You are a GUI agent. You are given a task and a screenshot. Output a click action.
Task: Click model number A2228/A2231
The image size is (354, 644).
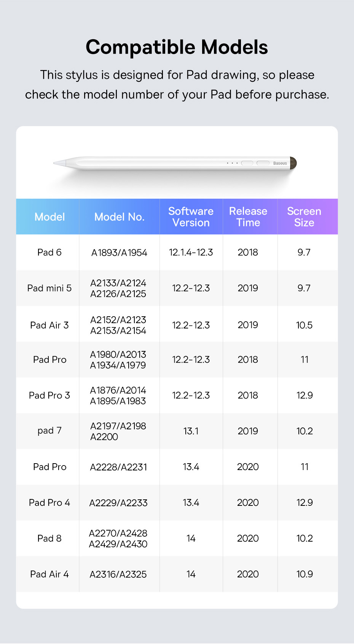pyautogui.click(x=118, y=467)
